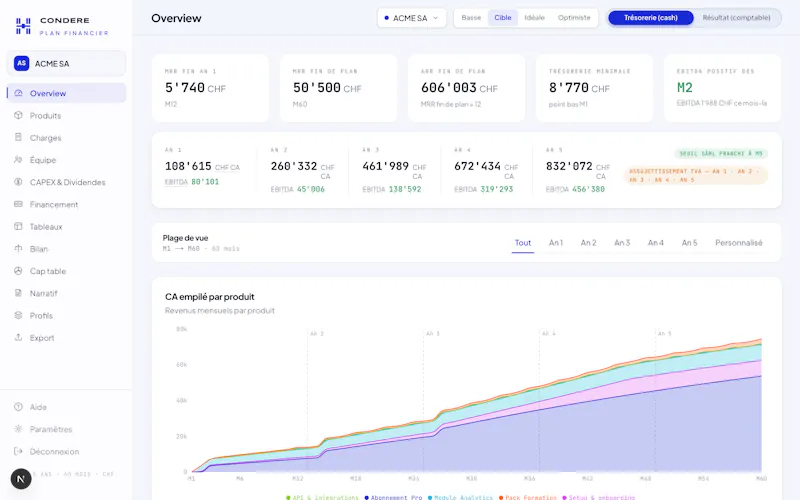Open the Produits page
This screenshot has height=500, width=800.
tap(66, 115)
